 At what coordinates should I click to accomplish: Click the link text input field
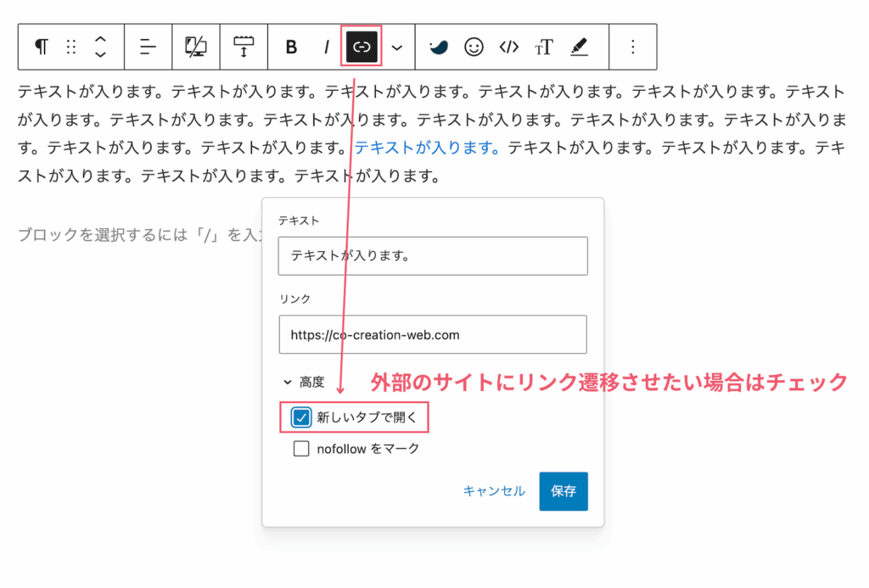tap(433, 256)
